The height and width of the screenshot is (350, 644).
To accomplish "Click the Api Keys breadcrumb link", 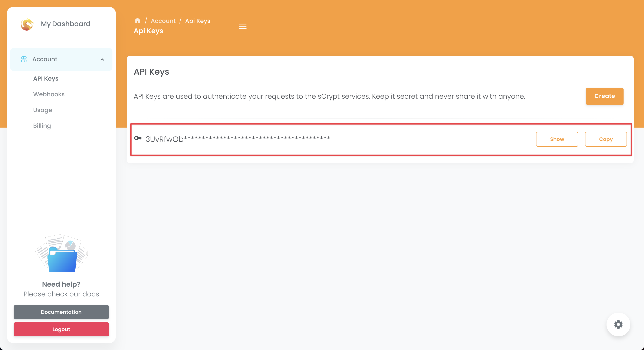I will pos(197,21).
